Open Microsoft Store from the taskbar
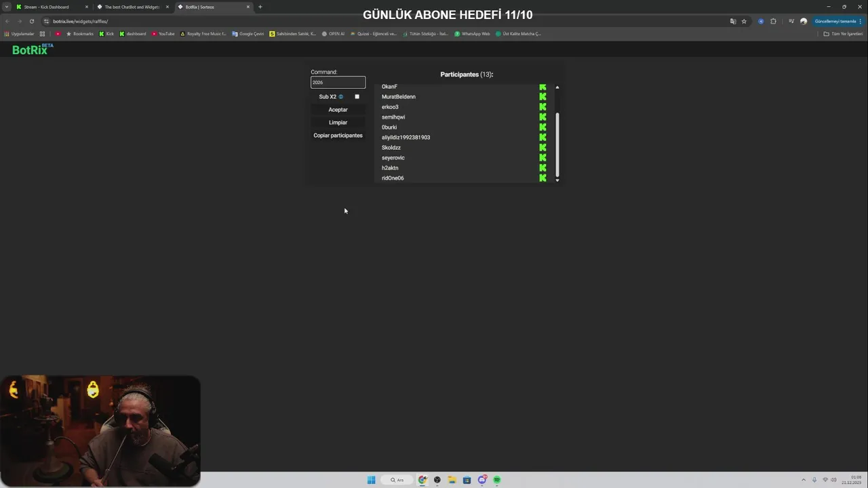 coord(467,480)
